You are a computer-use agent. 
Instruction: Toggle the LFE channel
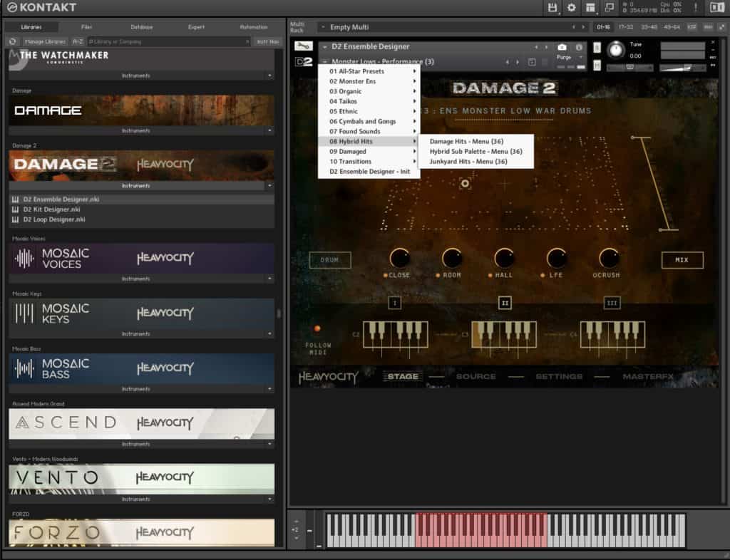tap(543, 275)
